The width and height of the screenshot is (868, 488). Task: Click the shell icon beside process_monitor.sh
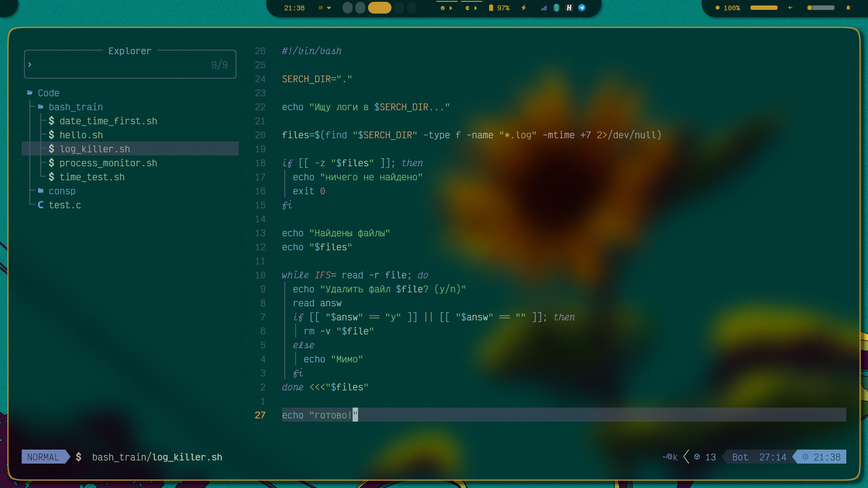pos(52,163)
